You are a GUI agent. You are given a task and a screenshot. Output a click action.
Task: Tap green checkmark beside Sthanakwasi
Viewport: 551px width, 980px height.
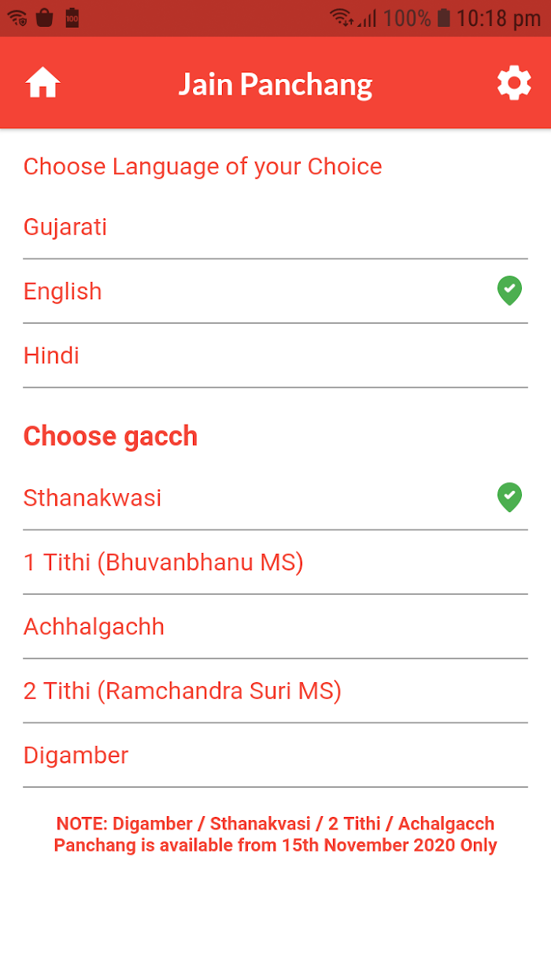click(x=510, y=497)
